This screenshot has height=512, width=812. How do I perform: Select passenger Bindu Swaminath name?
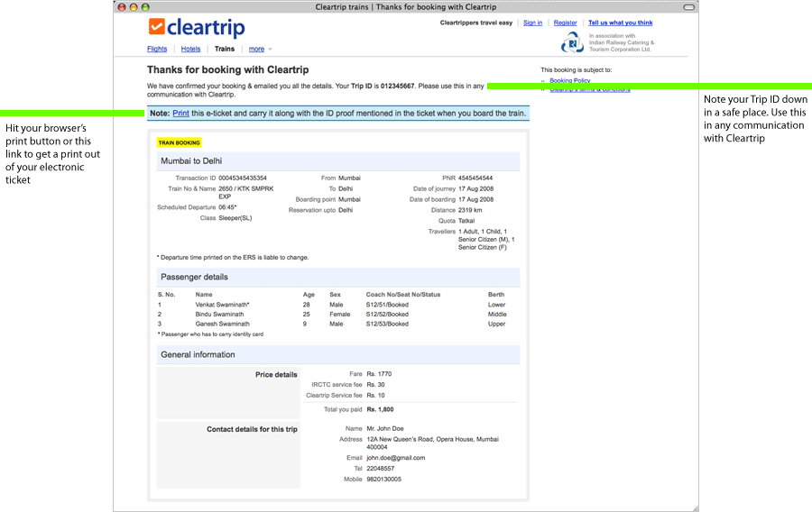click(219, 314)
